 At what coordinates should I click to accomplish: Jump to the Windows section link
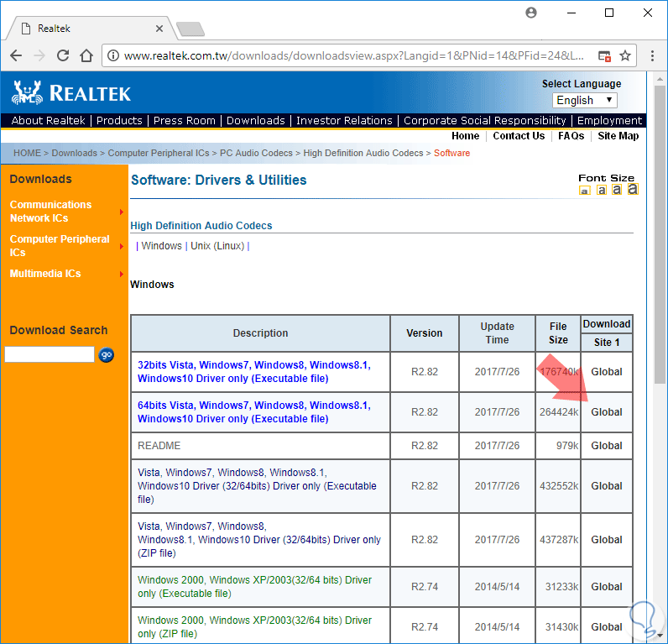161,246
